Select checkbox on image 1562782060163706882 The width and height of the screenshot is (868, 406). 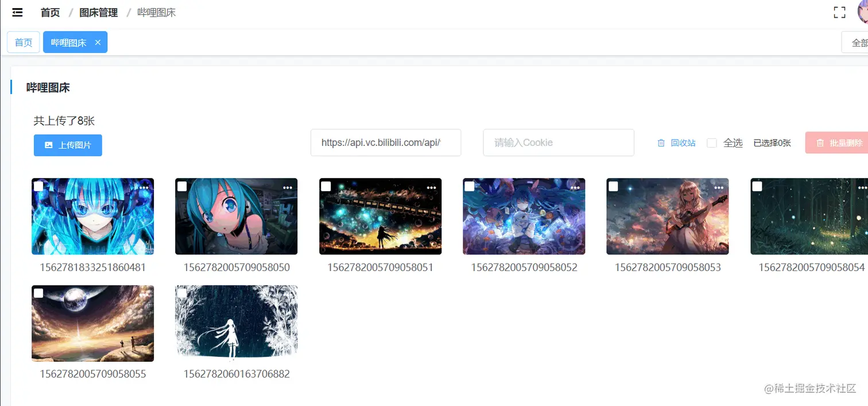[x=182, y=293]
